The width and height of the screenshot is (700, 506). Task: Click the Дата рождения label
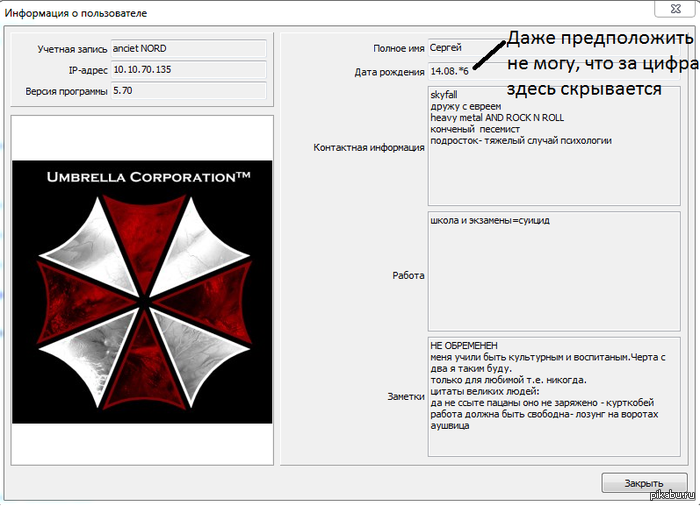[388, 73]
